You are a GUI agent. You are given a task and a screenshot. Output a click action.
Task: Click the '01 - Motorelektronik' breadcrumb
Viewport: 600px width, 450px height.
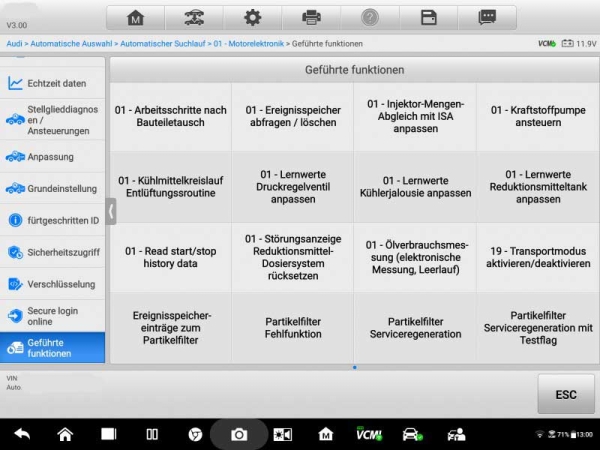(248, 44)
